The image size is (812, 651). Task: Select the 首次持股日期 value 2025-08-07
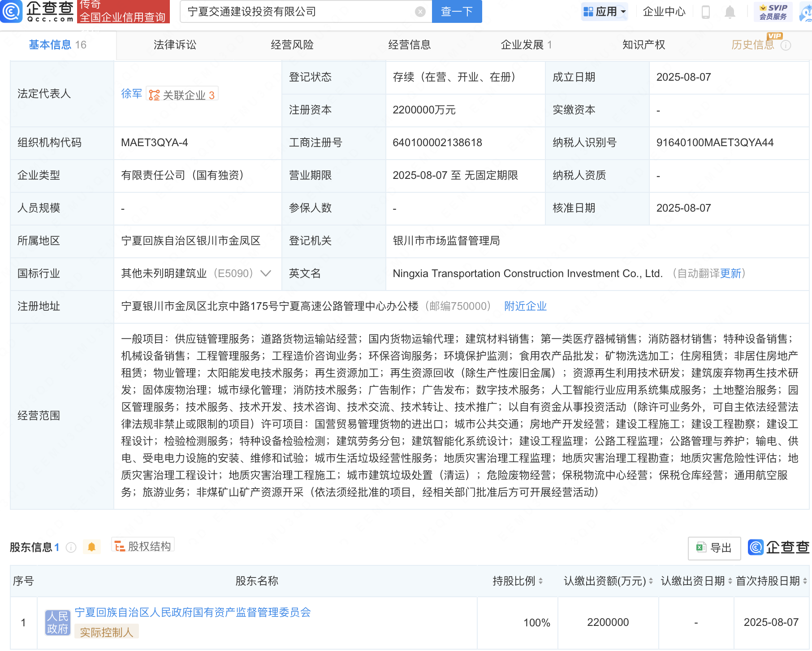(771, 622)
